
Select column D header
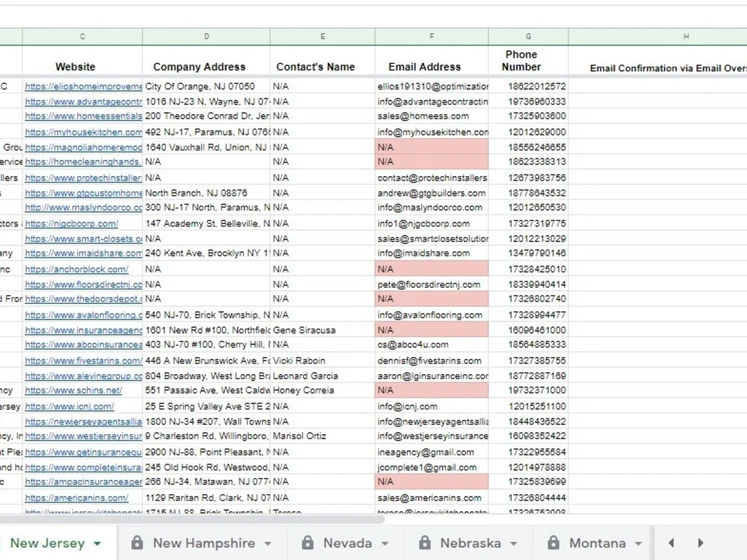coord(206,36)
